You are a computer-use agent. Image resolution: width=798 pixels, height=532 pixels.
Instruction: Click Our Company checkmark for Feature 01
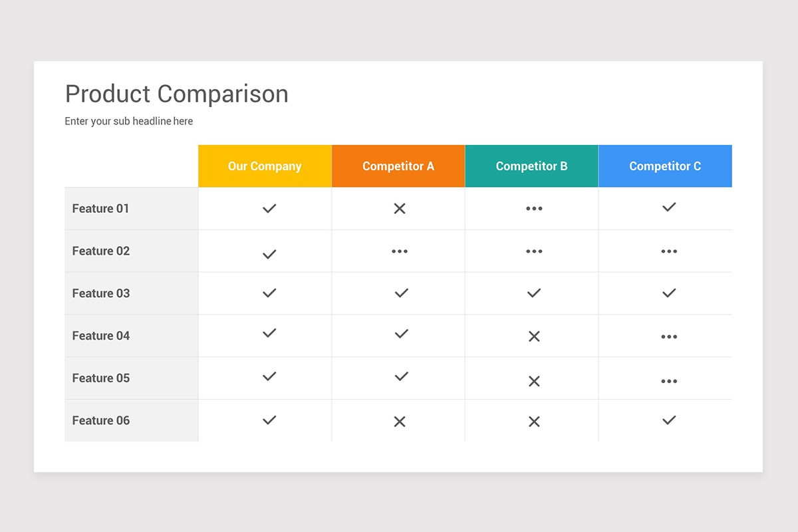coord(269,208)
